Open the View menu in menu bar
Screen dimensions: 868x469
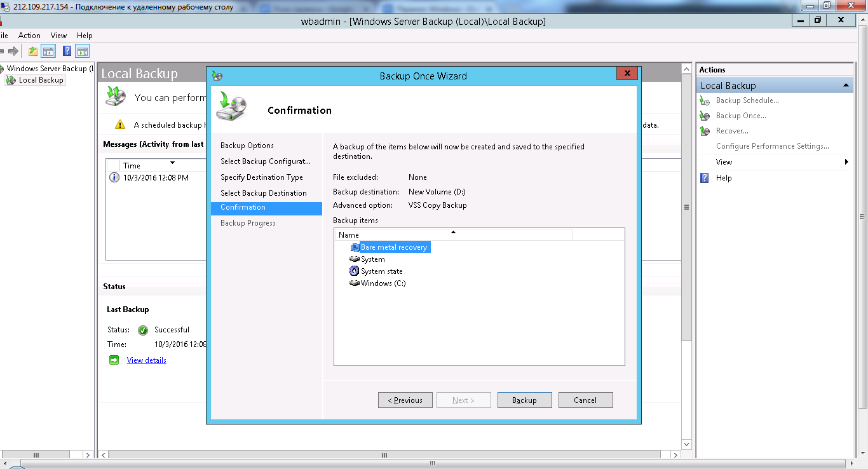pyautogui.click(x=58, y=36)
